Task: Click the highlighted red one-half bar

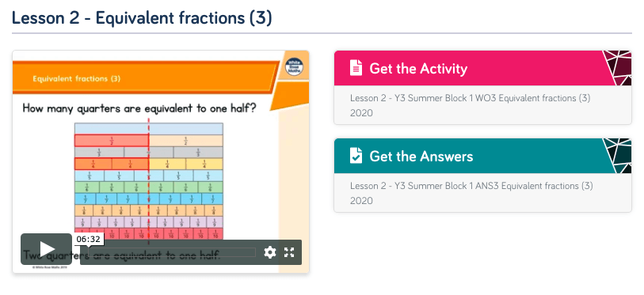Action: point(112,141)
